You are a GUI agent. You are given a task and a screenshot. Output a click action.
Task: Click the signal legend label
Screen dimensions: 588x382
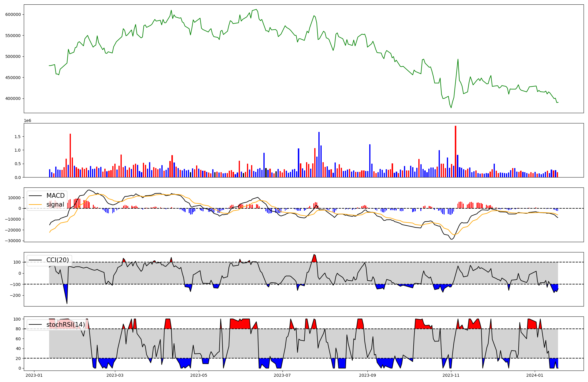click(55, 205)
